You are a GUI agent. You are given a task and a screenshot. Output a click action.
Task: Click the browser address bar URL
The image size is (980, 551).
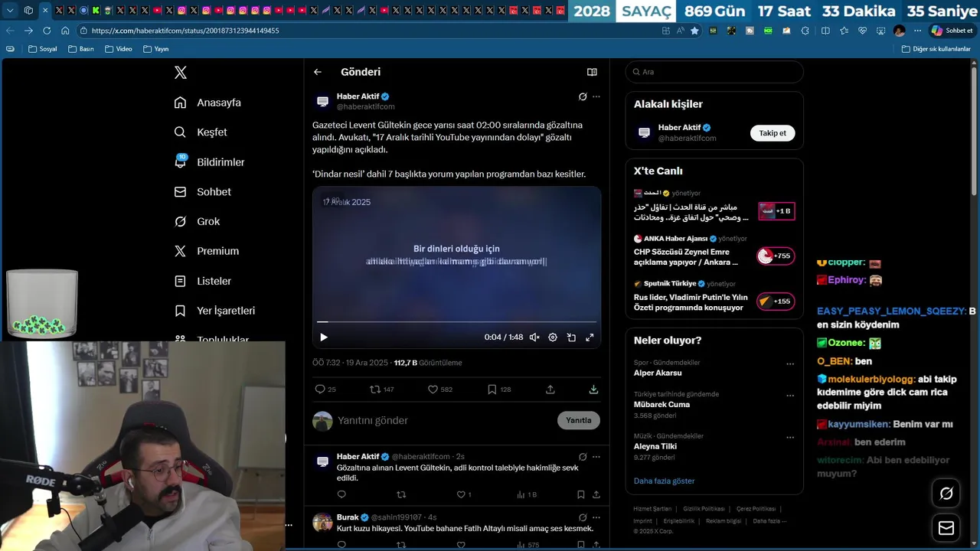[x=185, y=31]
